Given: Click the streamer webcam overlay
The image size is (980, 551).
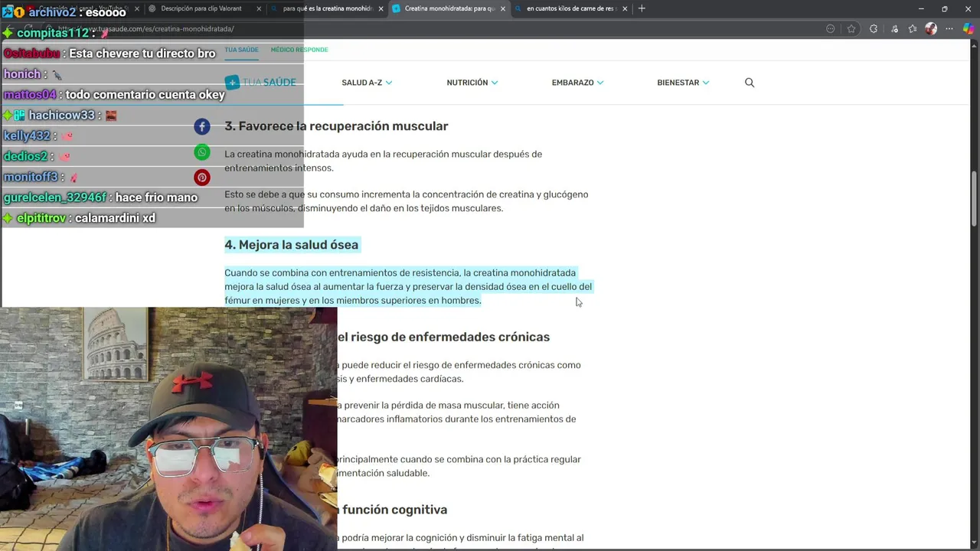Looking at the screenshot, I should pyautogui.click(x=168, y=429).
